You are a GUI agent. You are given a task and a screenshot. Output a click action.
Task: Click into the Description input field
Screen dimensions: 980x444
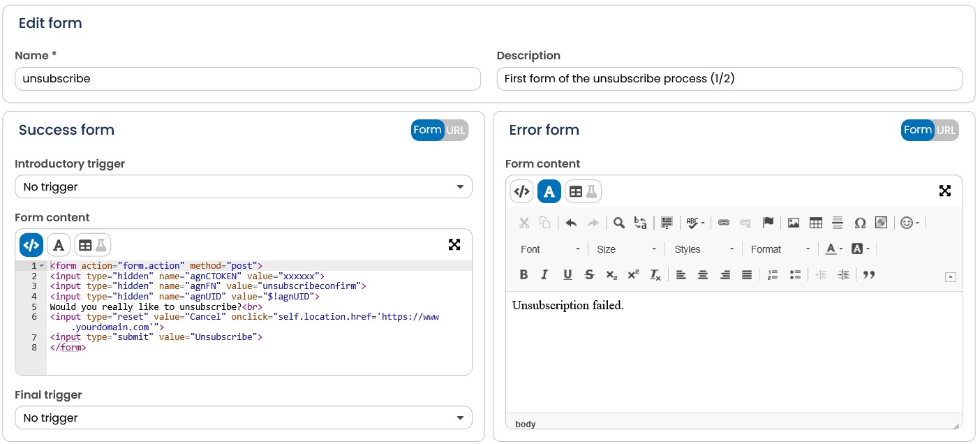point(729,79)
